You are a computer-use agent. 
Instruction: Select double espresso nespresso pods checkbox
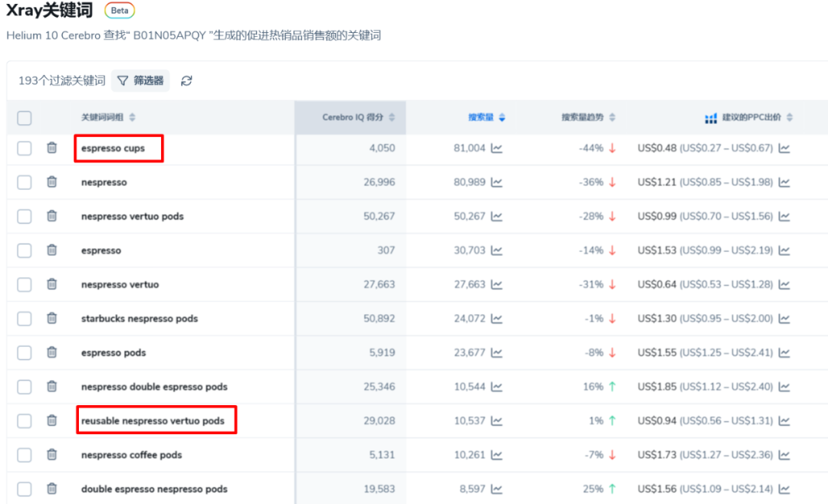25,489
